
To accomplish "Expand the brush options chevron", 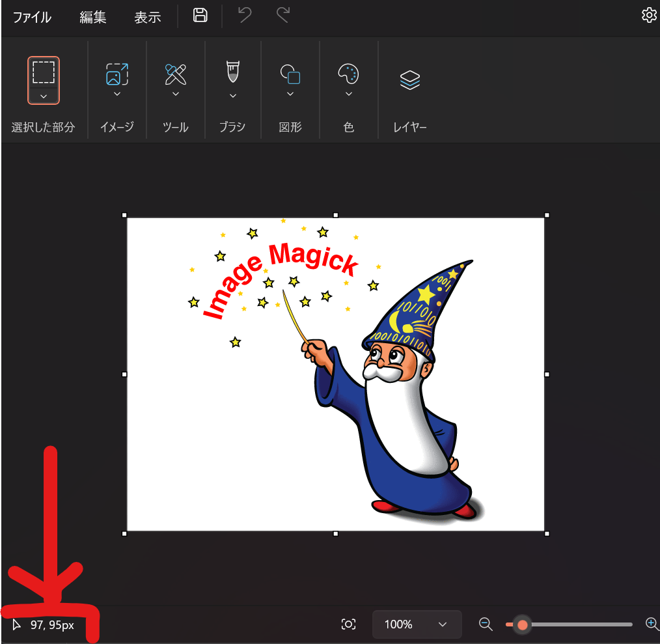I will pyautogui.click(x=232, y=96).
